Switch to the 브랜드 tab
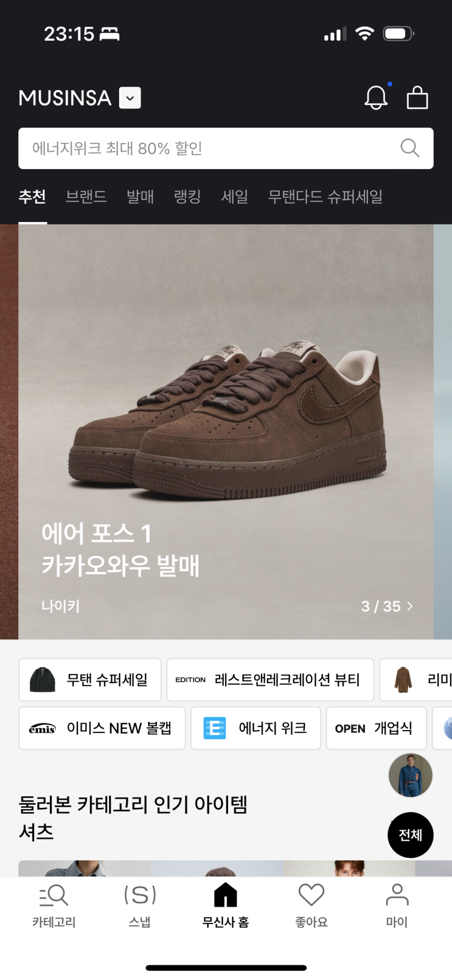The width and height of the screenshot is (452, 980). click(86, 196)
